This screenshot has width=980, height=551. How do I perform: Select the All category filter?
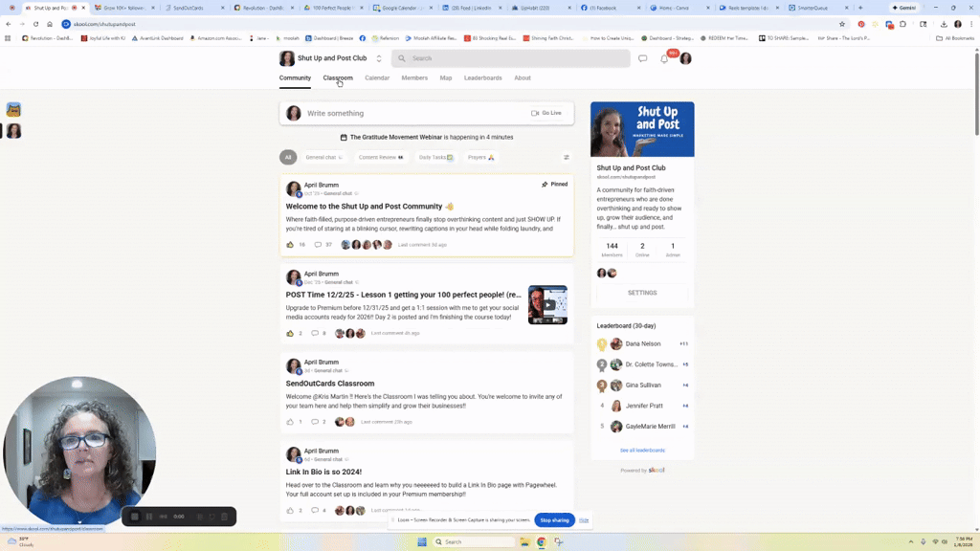288,158
